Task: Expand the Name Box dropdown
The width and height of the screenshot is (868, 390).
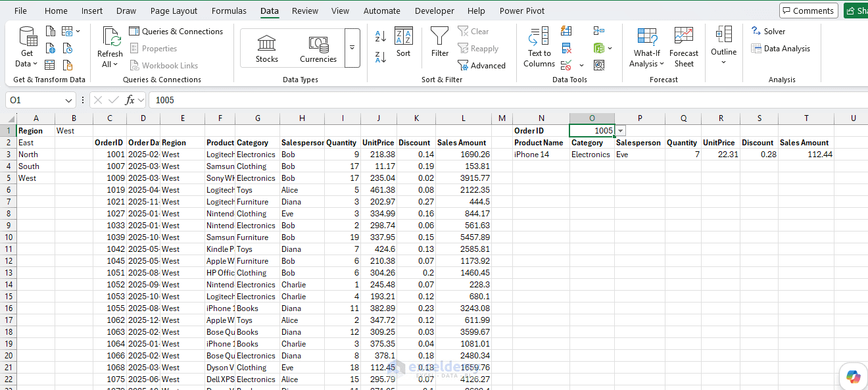Action: coord(69,100)
